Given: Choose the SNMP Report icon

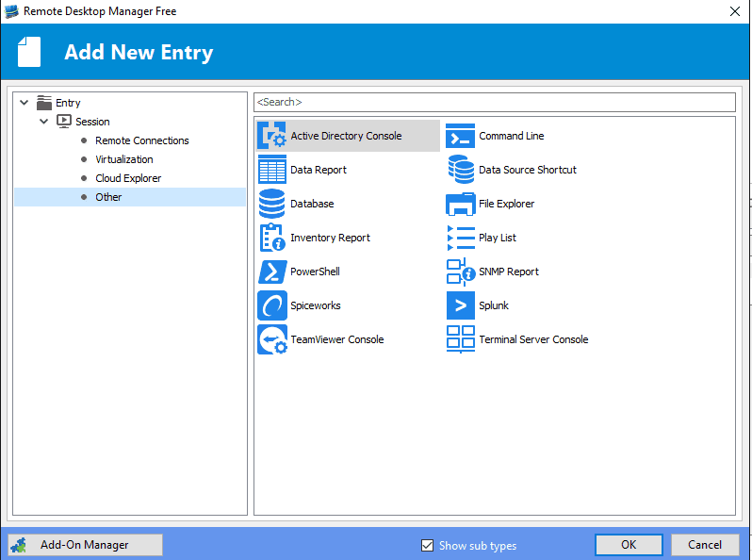Looking at the screenshot, I should pos(461,272).
